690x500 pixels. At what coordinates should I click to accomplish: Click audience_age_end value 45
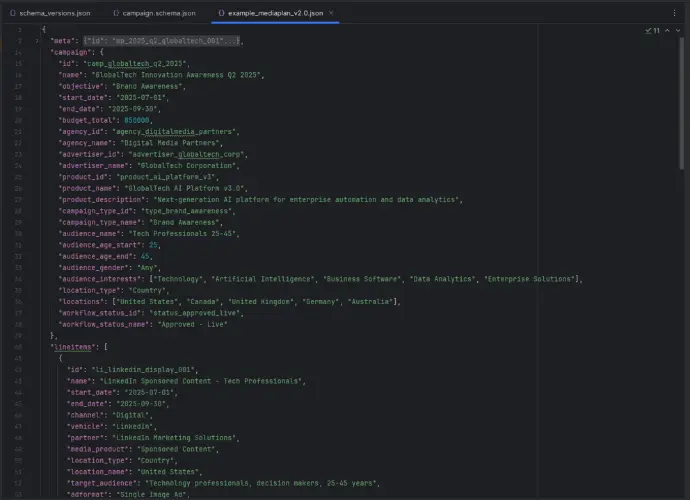[145, 257]
